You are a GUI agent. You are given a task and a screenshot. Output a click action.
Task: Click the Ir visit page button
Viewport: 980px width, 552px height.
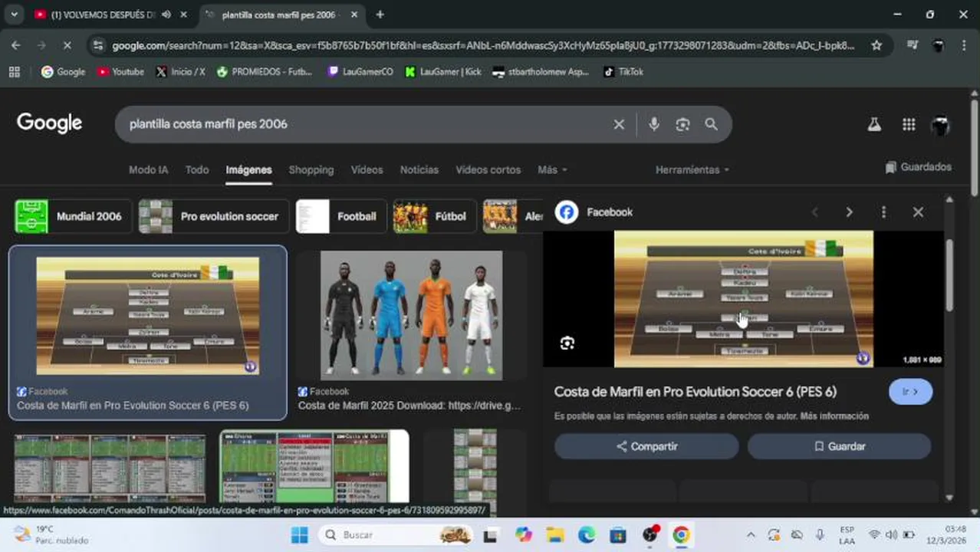pos(911,392)
